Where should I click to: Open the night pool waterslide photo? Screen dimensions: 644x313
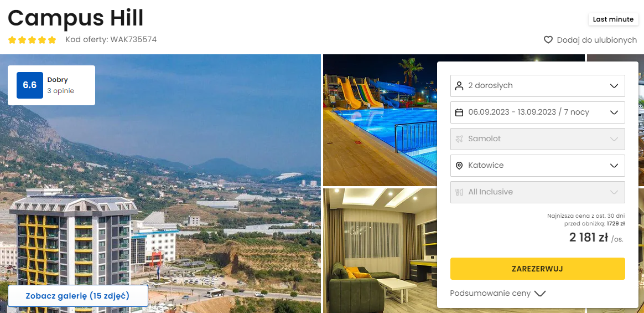point(380,120)
